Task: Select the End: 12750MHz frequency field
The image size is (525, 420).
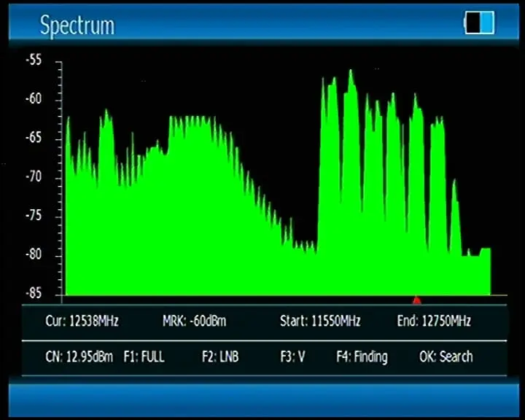Action: [434, 321]
